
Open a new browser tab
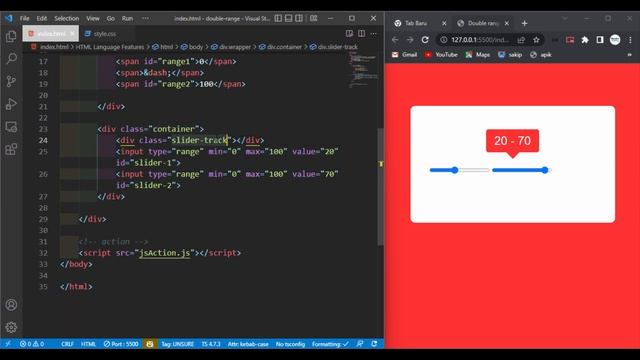[524, 23]
